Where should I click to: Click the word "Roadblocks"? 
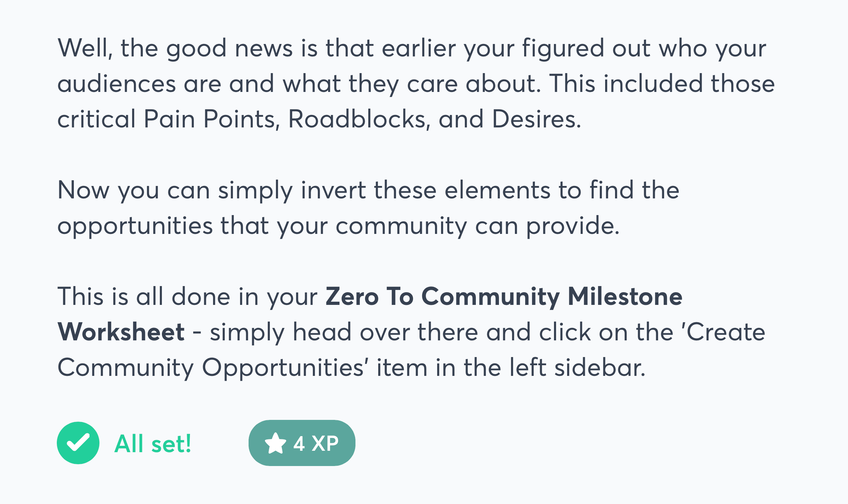click(x=357, y=119)
